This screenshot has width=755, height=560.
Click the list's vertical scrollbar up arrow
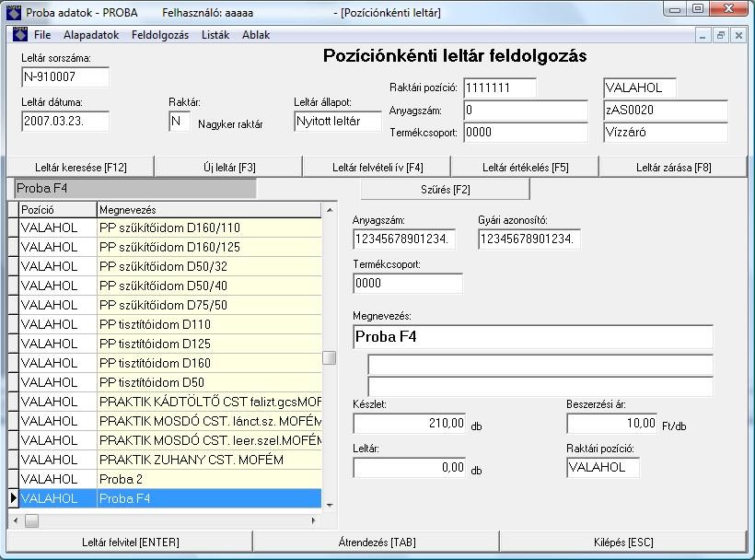click(329, 211)
